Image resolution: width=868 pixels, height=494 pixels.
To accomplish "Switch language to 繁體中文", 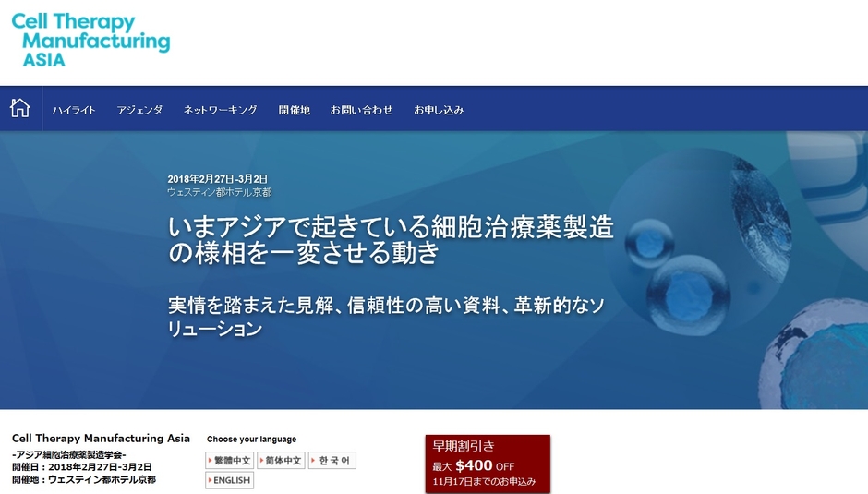I will pos(229,460).
